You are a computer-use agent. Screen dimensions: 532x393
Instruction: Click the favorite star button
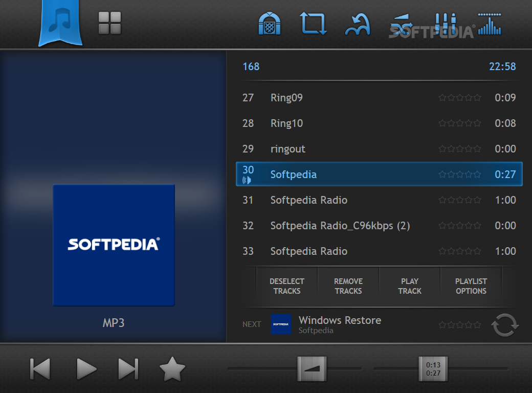(x=172, y=369)
